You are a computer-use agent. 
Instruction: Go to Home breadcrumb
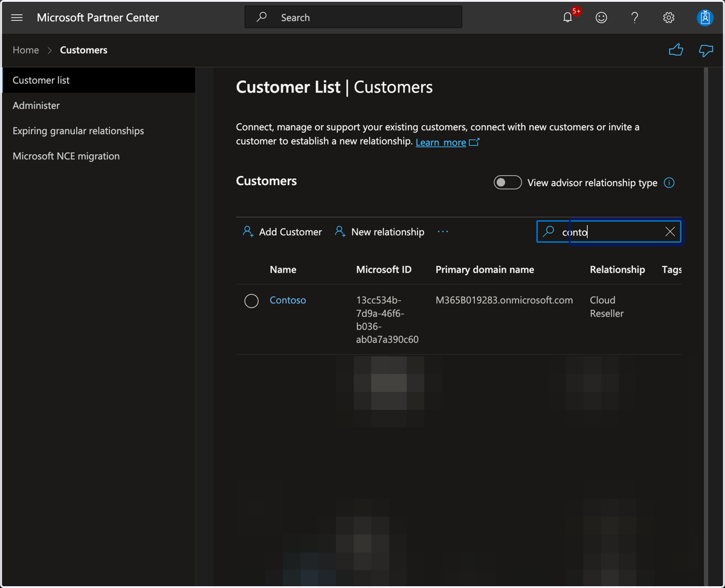[25, 50]
